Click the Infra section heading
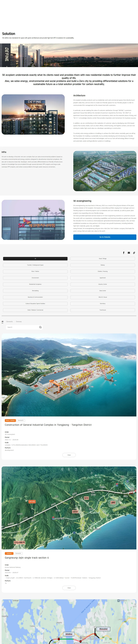Screen dimensions: 138x644 4,152
